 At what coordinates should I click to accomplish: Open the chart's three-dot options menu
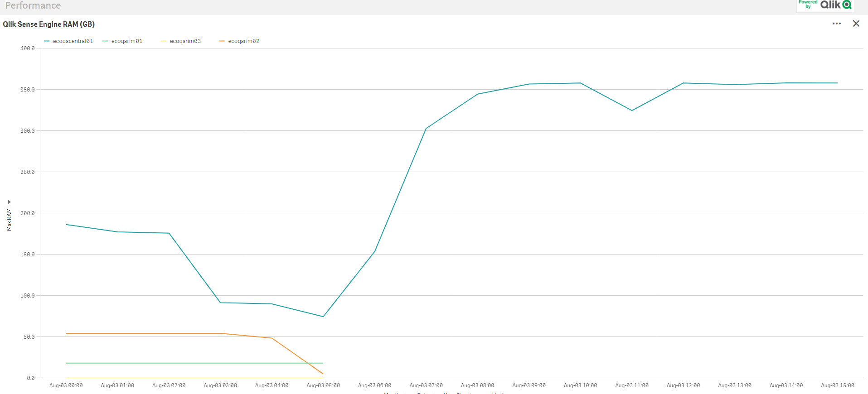836,24
